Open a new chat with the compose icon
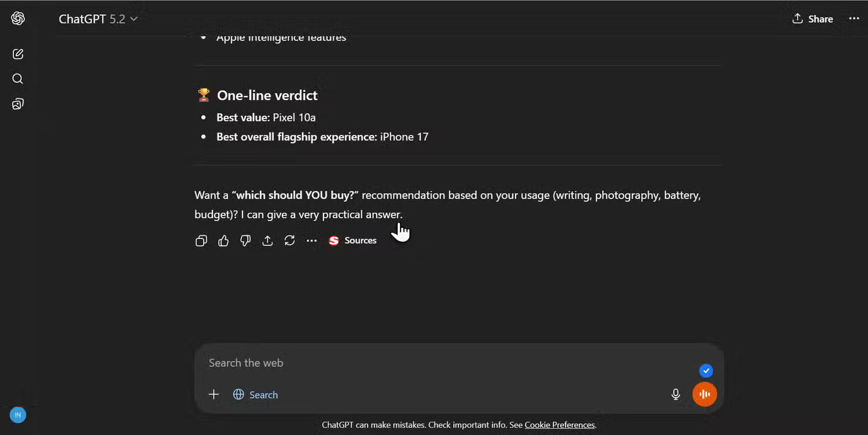868x435 pixels. [x=17, y=54]
